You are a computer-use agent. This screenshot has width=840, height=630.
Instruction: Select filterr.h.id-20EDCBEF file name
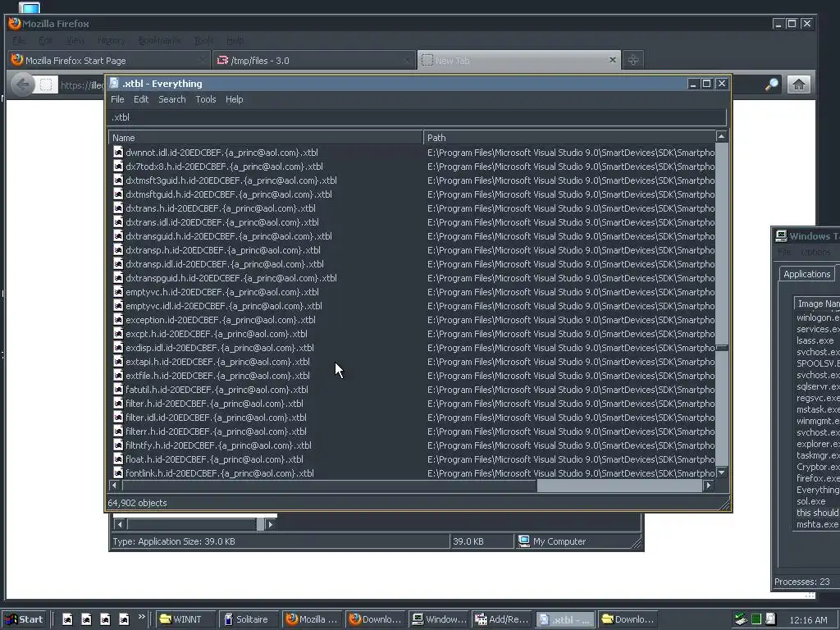pos(216,431)
